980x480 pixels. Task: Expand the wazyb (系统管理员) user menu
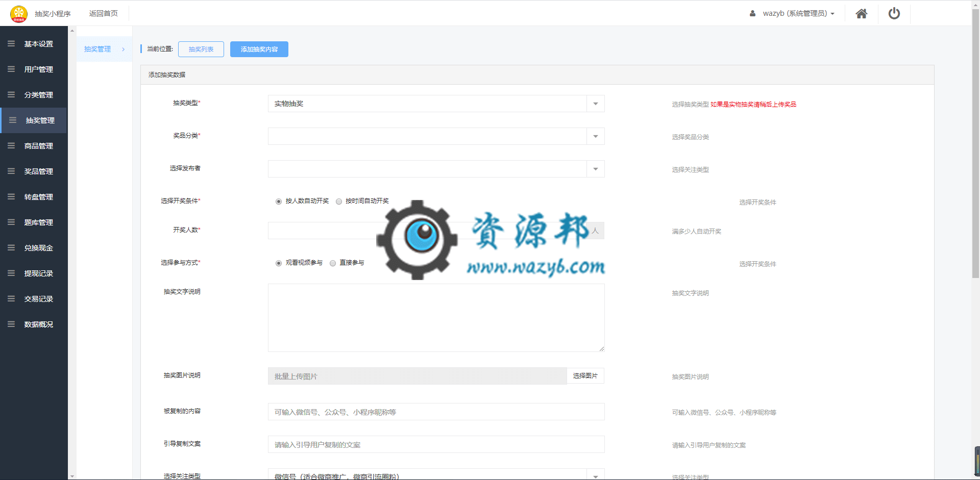(x=798, y=14)
